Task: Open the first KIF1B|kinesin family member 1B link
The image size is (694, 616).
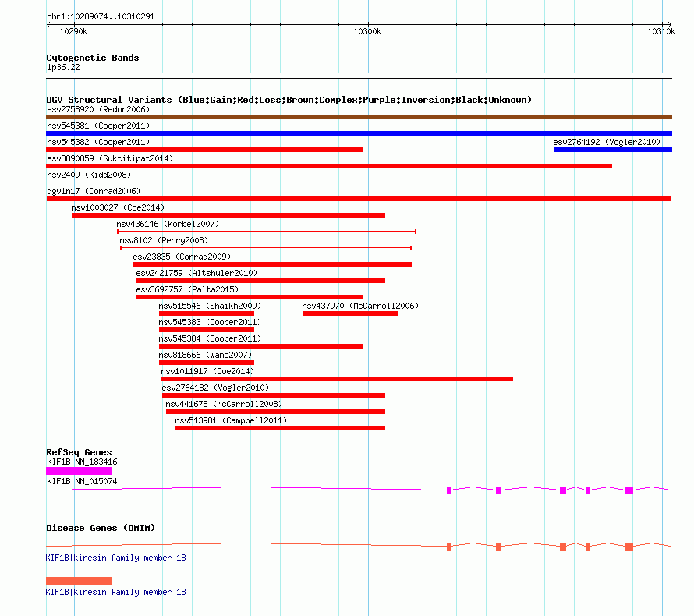Action: click(116, 558)
